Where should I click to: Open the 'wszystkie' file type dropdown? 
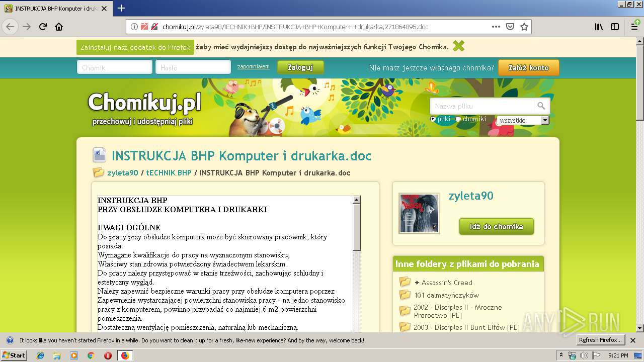coord(523,120)
